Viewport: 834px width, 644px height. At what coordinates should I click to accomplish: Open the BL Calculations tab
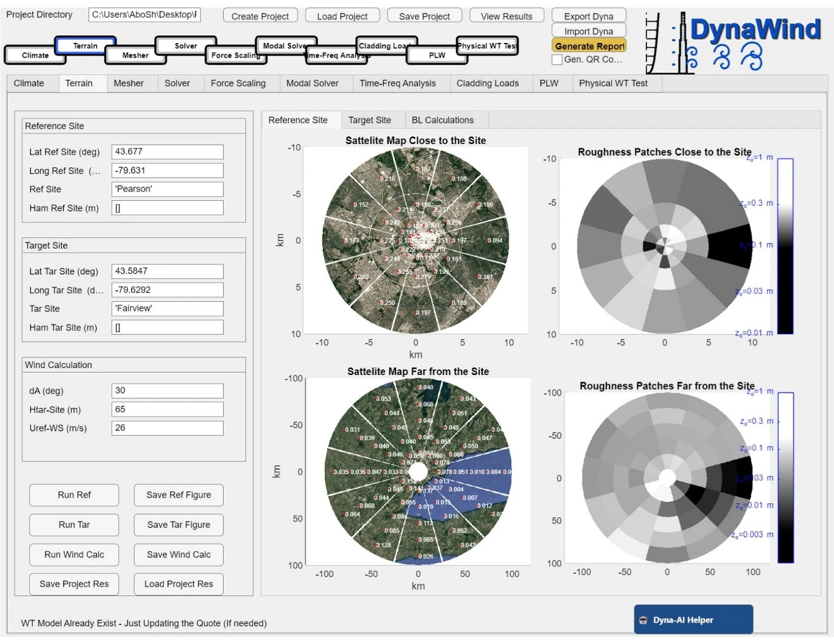coord(444,119)
